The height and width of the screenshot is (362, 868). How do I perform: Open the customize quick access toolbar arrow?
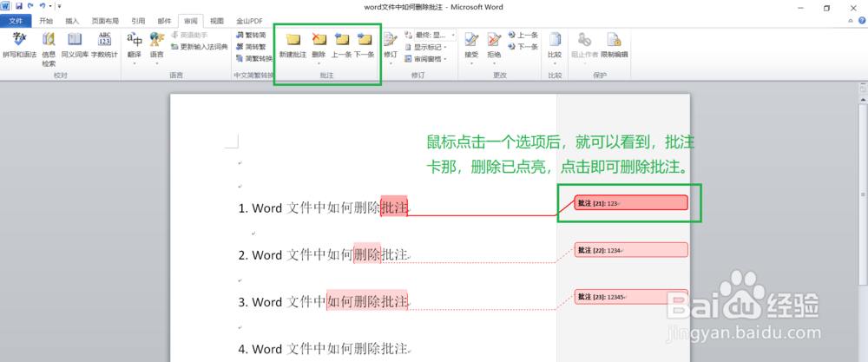59,6
